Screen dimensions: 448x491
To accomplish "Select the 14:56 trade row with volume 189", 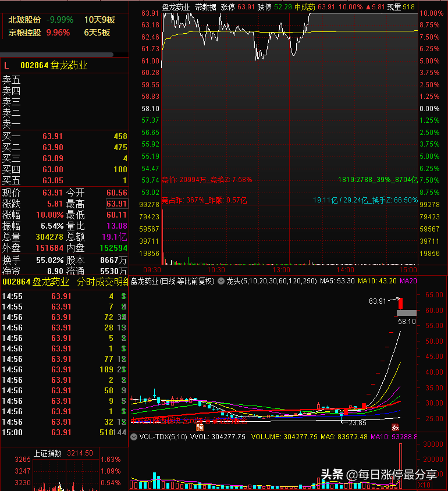I will coord(64,369).
